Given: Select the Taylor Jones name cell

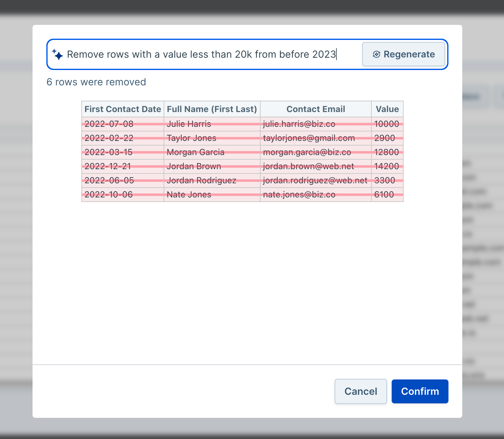Looking at the screenshot, I should tap(212, 138).
